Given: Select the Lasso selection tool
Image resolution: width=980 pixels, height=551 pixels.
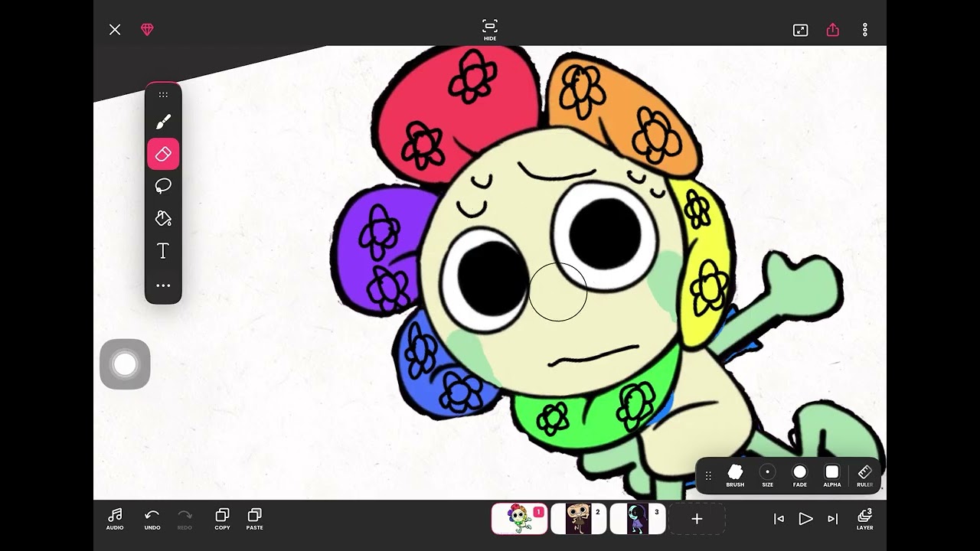Looking at the screenshot, I should [163, 186].
